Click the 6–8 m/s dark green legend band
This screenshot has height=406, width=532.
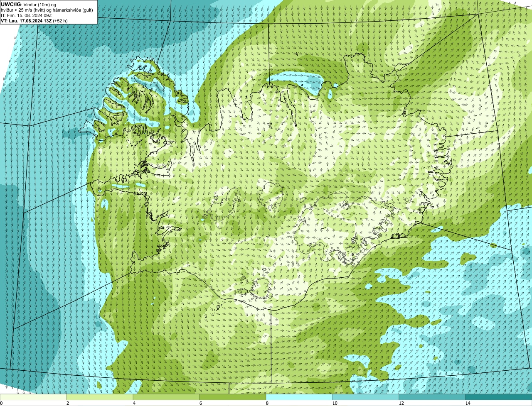tap(233, 397)
